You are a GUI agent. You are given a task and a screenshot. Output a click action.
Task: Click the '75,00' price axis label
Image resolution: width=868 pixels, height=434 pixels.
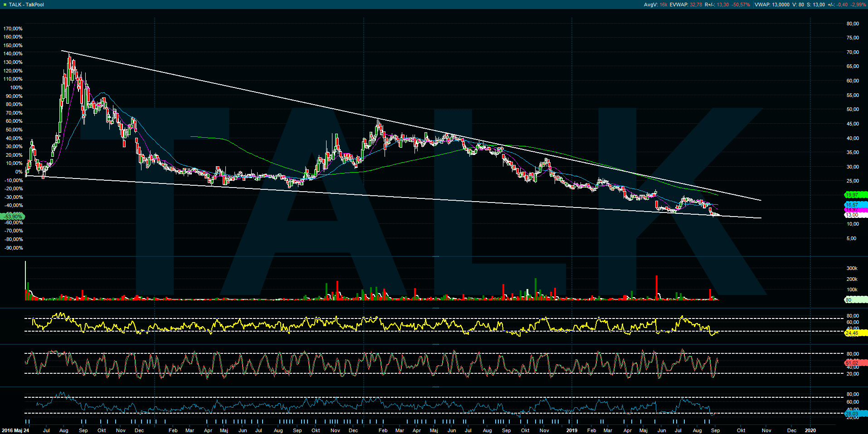853,38
